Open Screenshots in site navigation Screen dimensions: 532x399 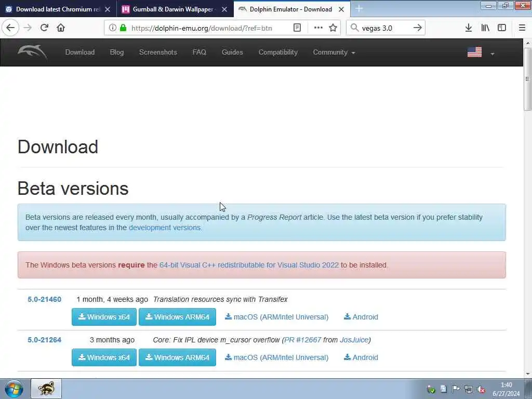pyautogui.click(x=158, y=52)
